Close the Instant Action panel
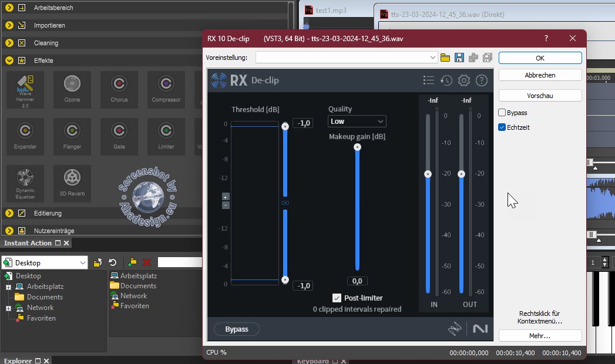The image size is (615, 364). (66, 243)
